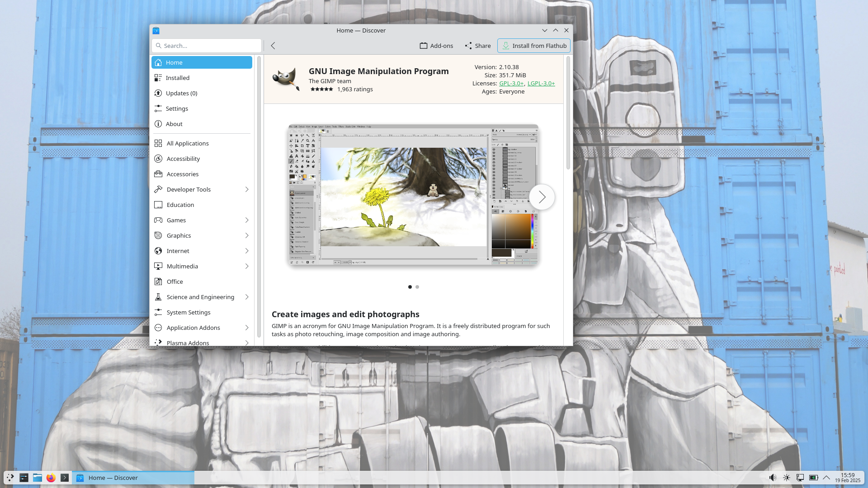Browse All Applications category
The height and width of the screenshot is (488, 868).
tap(202, 143)
